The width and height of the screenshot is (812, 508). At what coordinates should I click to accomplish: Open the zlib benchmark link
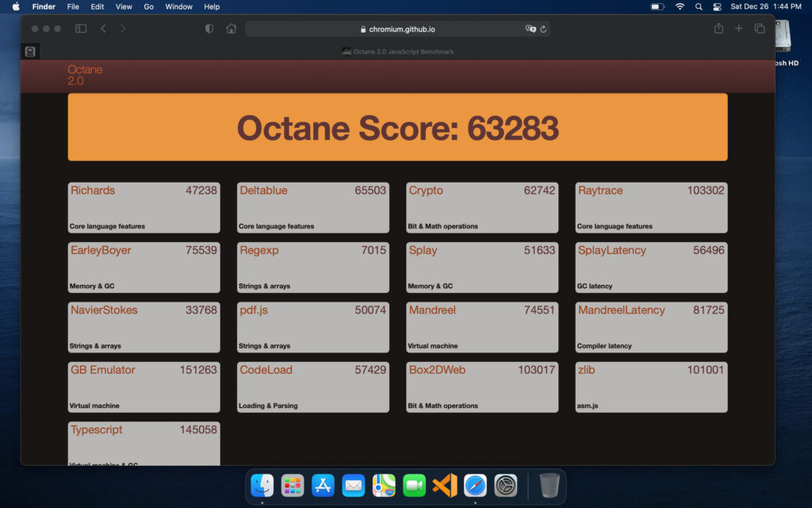[587, 370]
